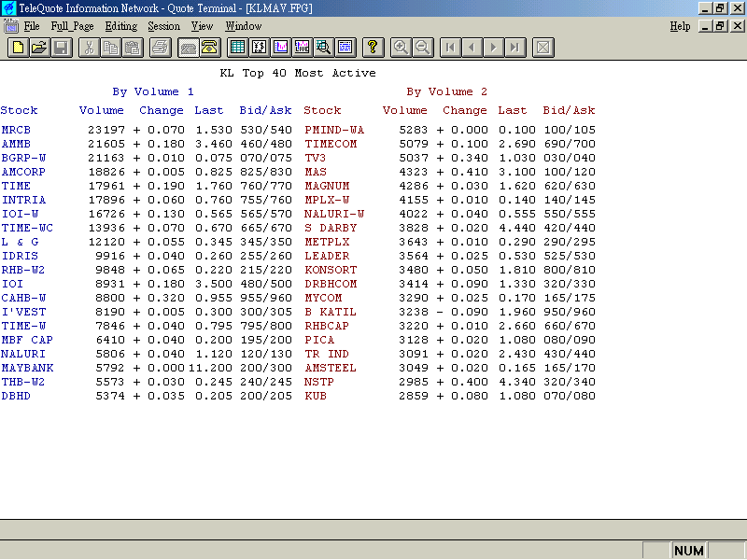This screenshot has height=560, width=747.
Task: Click the AMSTEEL stock name
Action: tap(331, 368)
